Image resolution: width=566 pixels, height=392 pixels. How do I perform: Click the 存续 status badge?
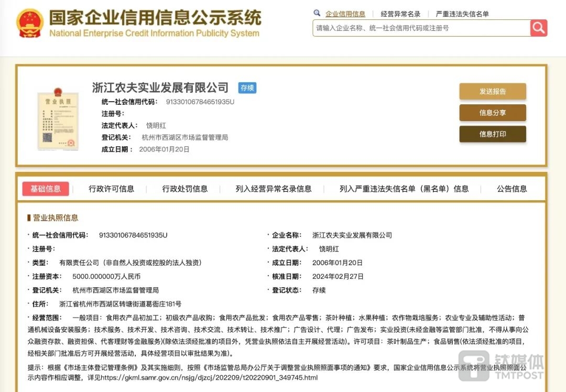[x=247, y=88]
